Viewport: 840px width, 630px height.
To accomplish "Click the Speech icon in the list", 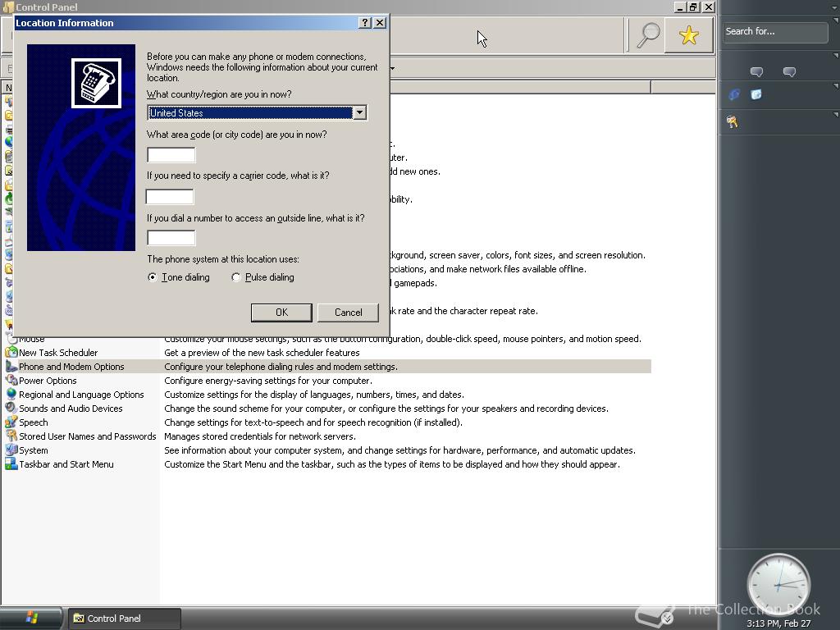I will tap(11, 422).
